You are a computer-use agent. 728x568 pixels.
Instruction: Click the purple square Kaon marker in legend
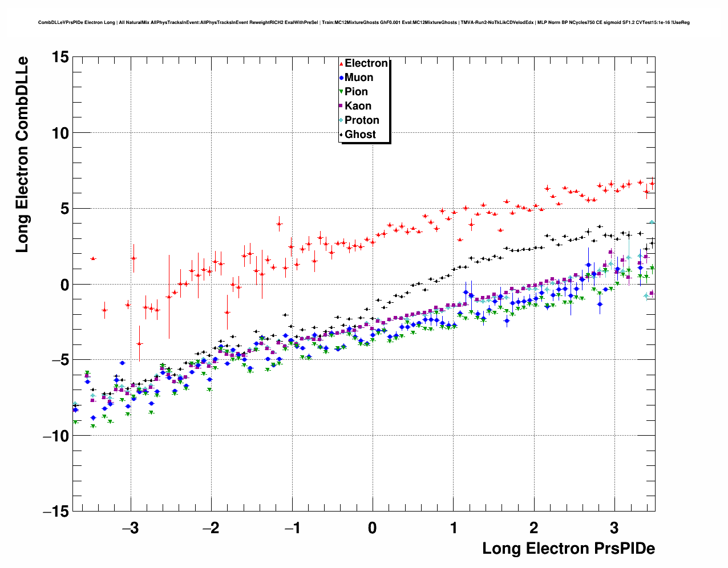(341, 107)
